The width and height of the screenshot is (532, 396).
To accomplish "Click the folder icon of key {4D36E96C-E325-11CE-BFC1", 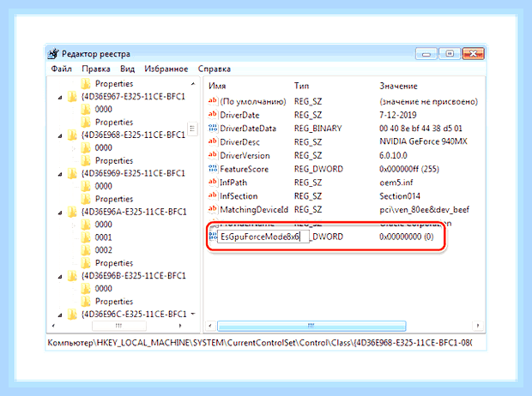I will pyautogui.click(x=72, y=315).
